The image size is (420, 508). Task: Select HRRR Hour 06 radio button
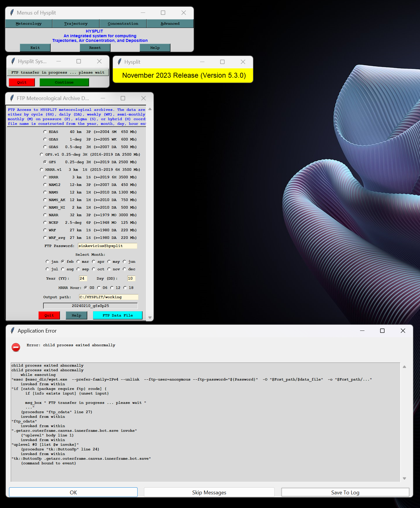(99, 288)
